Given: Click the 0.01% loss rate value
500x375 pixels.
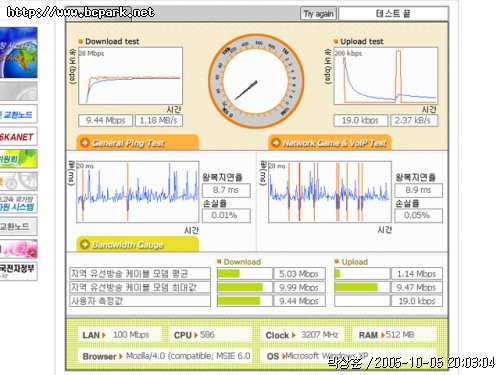Looking at the screenshot, I should tap(226, 215).
